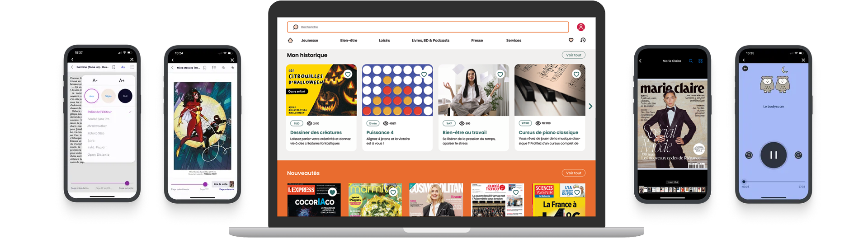Image resolution: width=868 pixels, height=238 pixels.
Task: Select the Nuit reading theme
Action: (x=125, y=96)
